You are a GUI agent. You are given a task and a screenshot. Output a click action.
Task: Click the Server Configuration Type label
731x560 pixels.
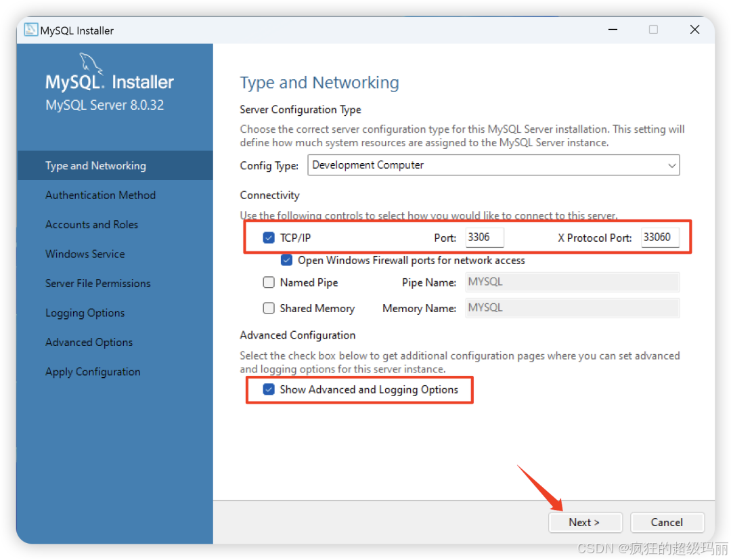click(301, 110)
